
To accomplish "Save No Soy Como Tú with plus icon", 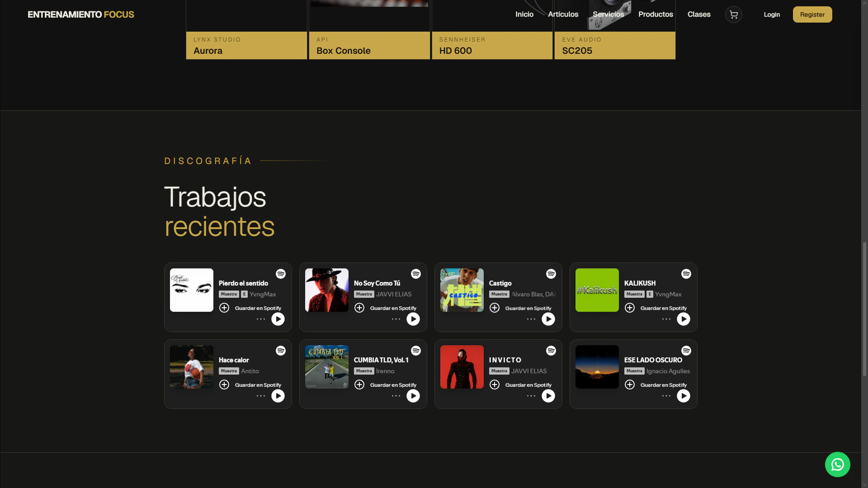I will tap(359, 308).
